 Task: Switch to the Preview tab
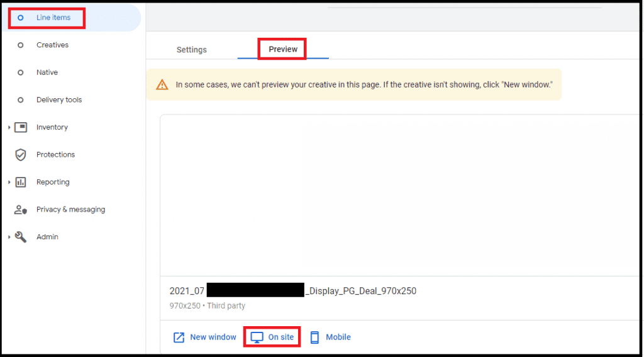pos(283,49)
